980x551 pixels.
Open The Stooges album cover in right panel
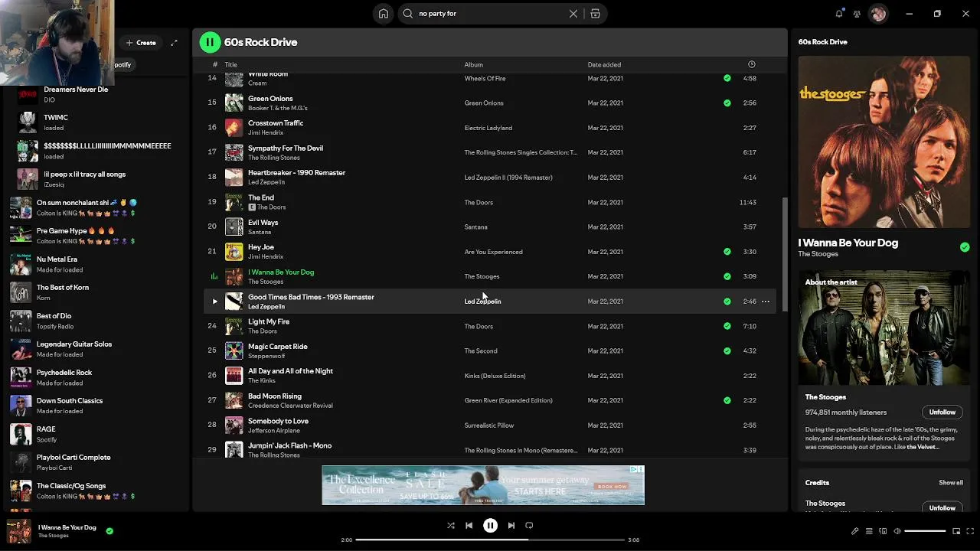[884, 142]
